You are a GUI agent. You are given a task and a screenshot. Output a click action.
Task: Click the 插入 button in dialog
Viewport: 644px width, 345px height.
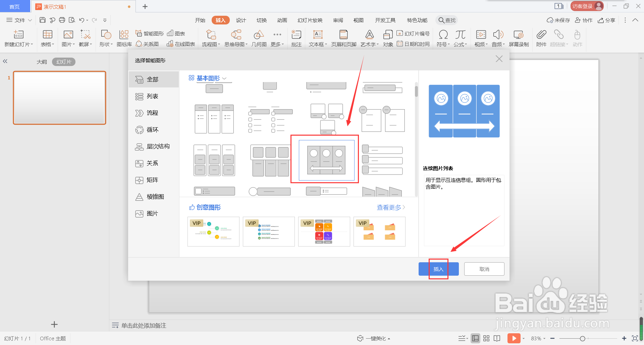tap(438, 269)
